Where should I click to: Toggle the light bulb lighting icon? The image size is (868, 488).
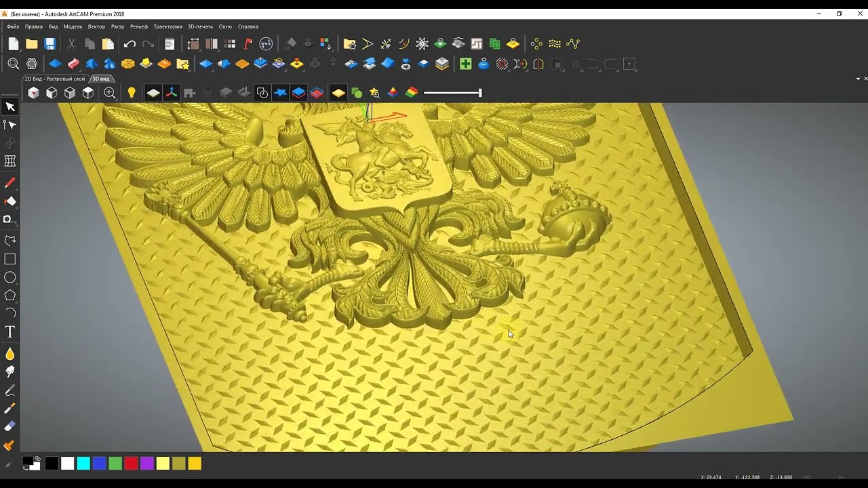pyautogui.click(x=132, y=93)
